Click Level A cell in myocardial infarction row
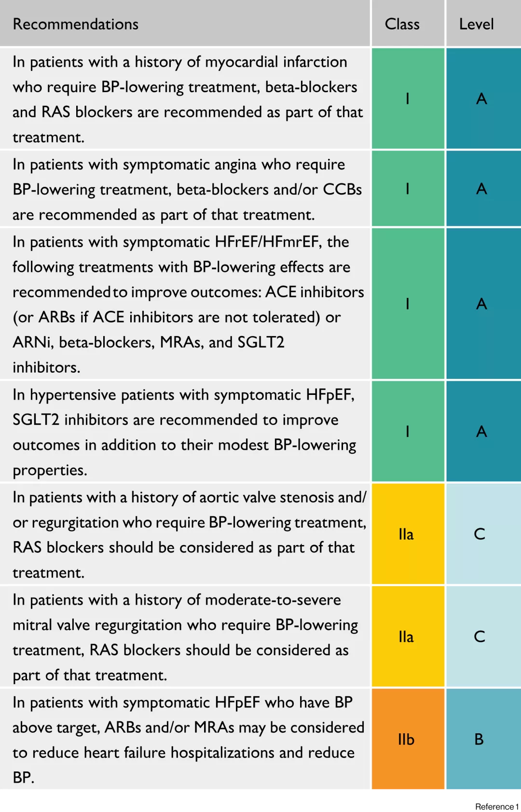Viewport: 521px width, 812px height. pos(481,99)
